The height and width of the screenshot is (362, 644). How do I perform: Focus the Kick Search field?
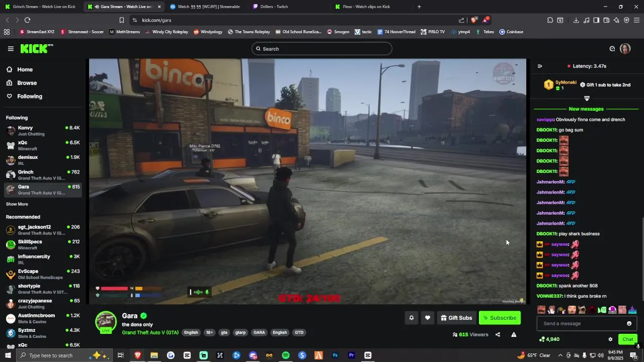pyautogui.click(x=322, y=49)
